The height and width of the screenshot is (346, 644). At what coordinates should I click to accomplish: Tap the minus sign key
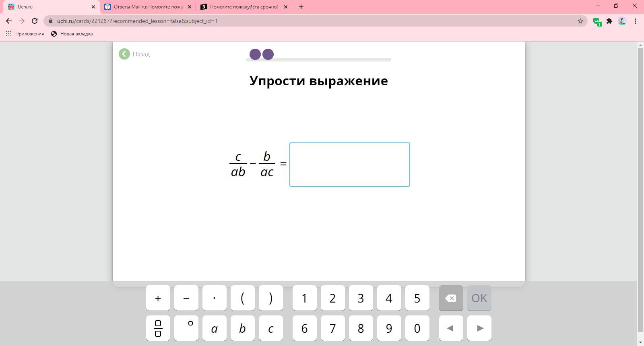pyautogui.click(x=186, y=298)
